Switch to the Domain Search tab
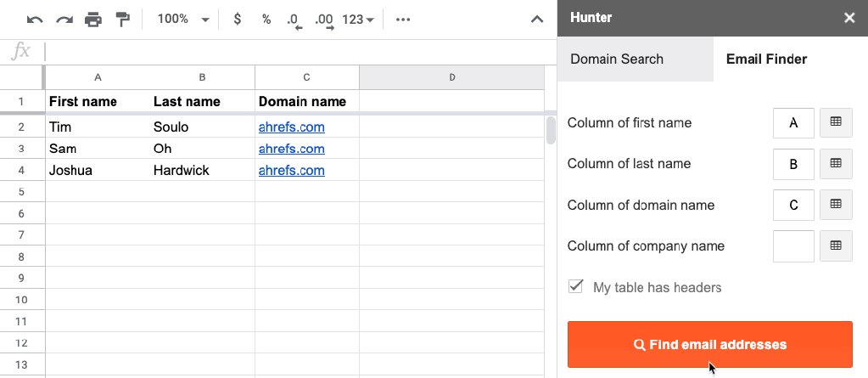This screenshot has width=868, height=378. point(617,59)
